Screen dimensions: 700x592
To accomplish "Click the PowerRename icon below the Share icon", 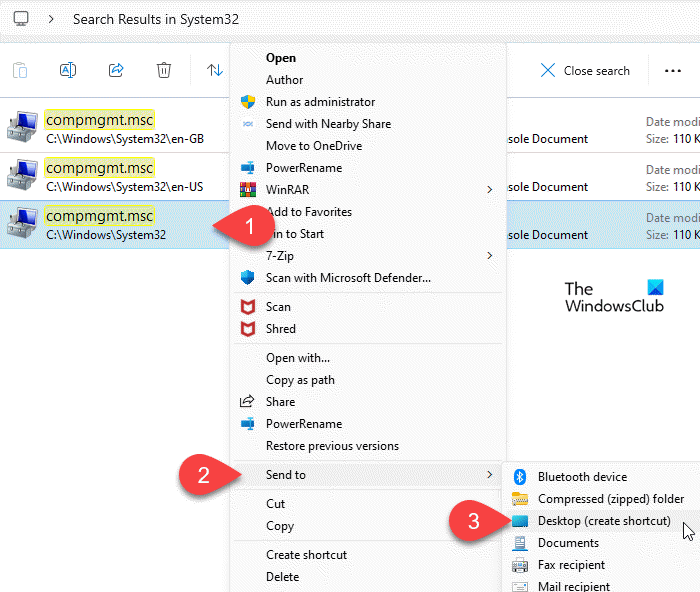I will click(x=248, y=424).
